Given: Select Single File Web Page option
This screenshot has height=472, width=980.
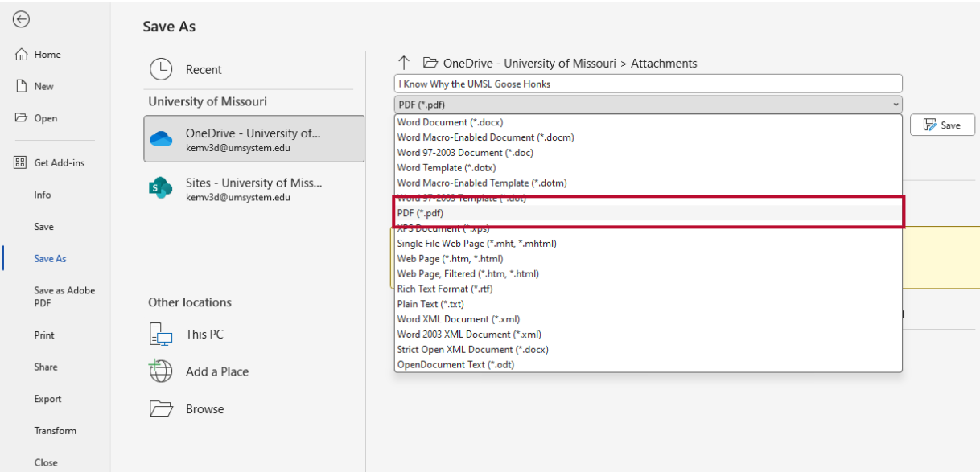Looking at the screenshot, I should (648, 244).
